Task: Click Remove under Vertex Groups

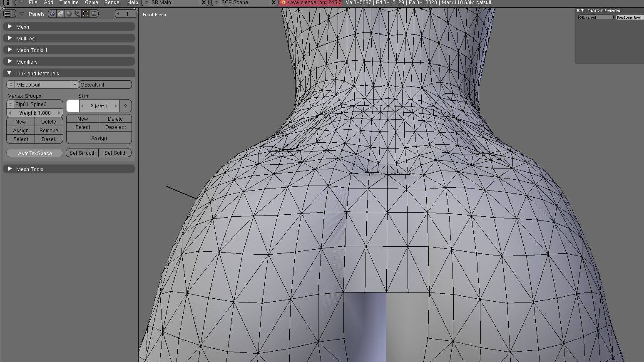Action: (x=49, y=130)
